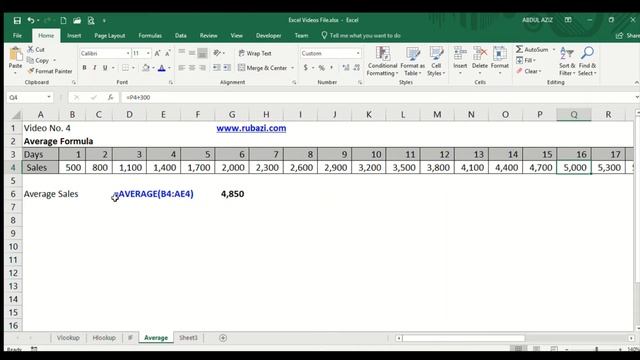The height and width of the screenshot is (360, 640).
Task: Expand the AutoSum dropdown arrow
Action: pos(554,49)
